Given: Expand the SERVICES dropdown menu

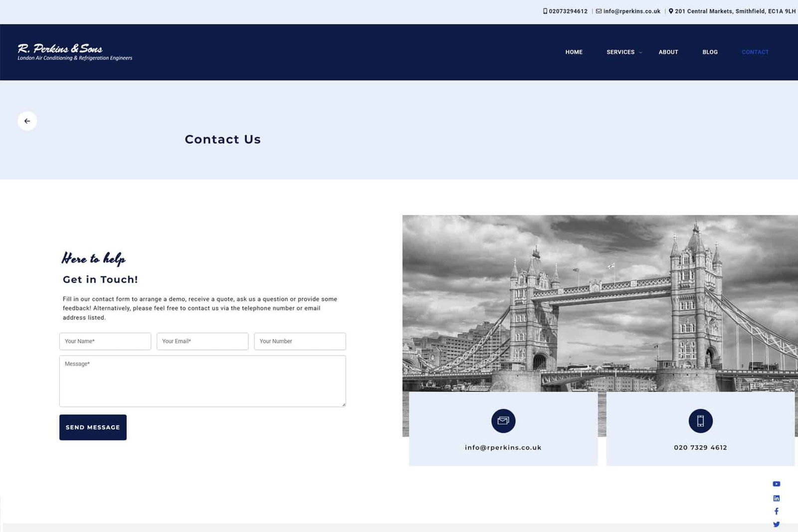Looking at the screenshot, I should pos(621,52).
